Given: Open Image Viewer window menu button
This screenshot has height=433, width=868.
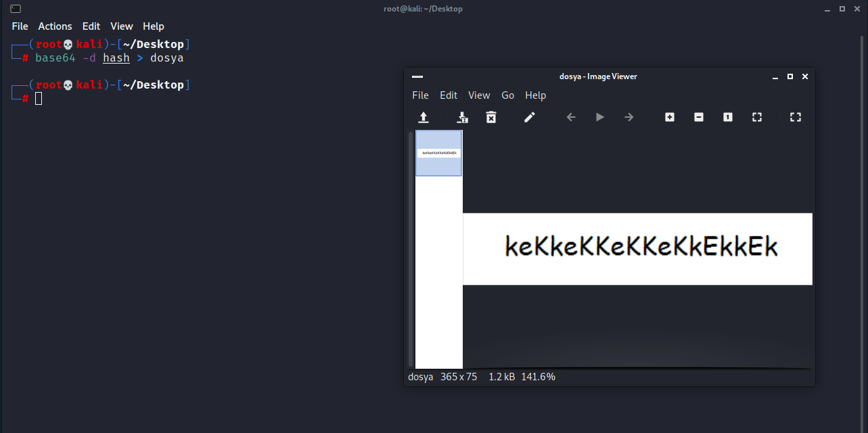Looking at the screenshot, I should tap(417, 76).
